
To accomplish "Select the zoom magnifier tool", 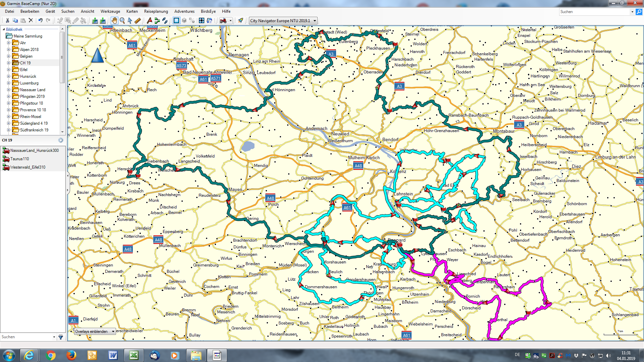I will [122, 21].
